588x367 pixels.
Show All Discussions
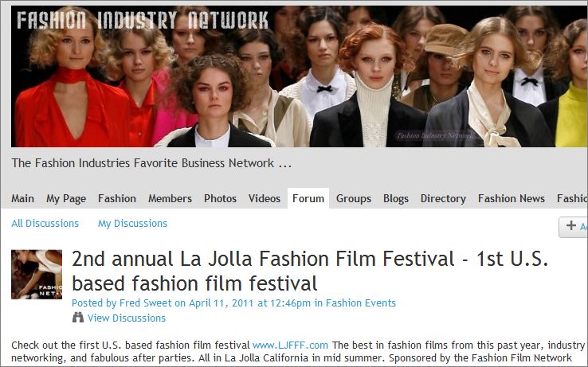click(45, 224)
